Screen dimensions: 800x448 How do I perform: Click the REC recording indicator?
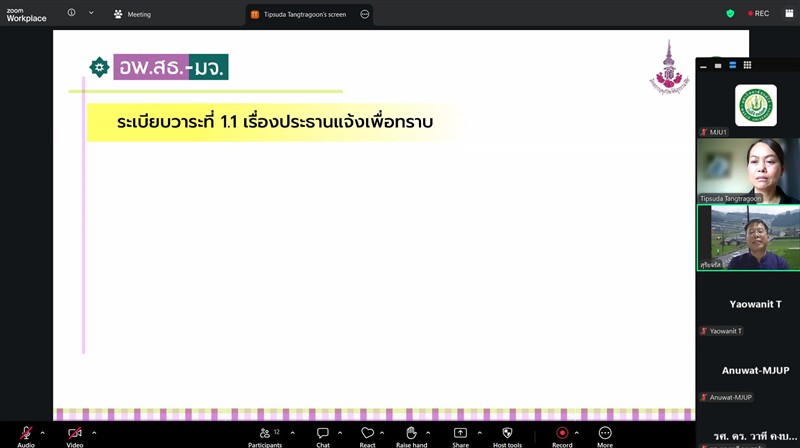coord(758,14)
